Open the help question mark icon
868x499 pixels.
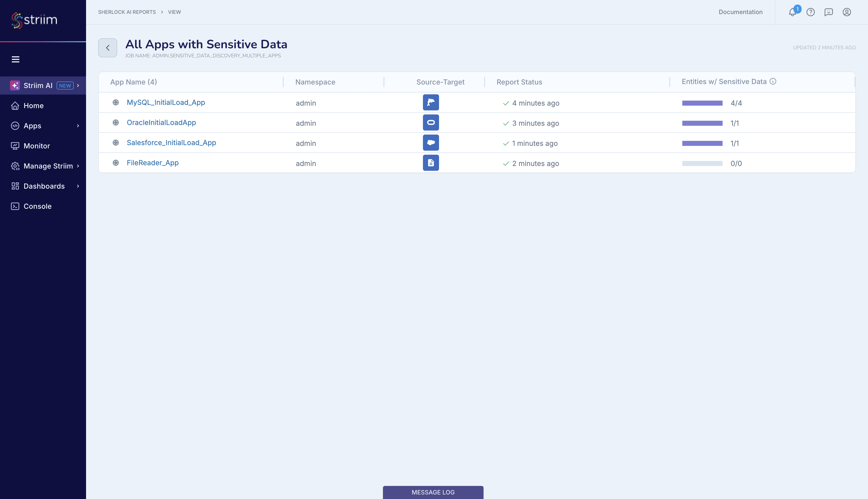coord(811,12)
